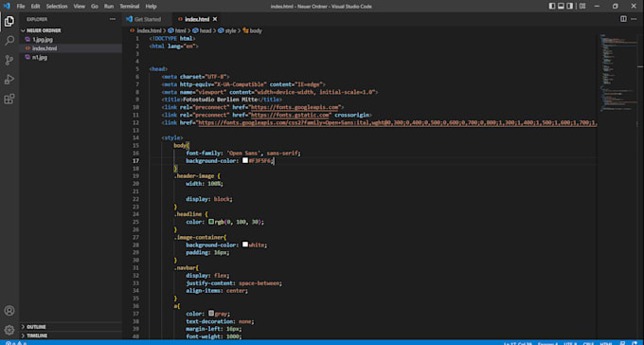This screenshot has height=345, width=644.
Task: Toggle the bottom panel visibility
Action: pos(561,7)
